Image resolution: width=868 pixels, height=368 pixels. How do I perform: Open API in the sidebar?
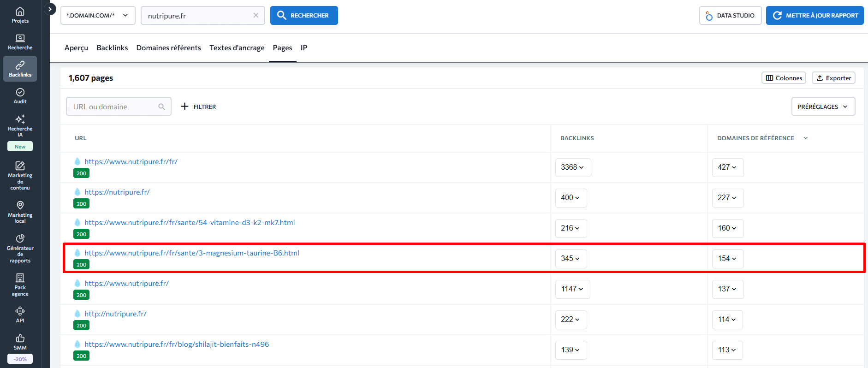[20, 315]
